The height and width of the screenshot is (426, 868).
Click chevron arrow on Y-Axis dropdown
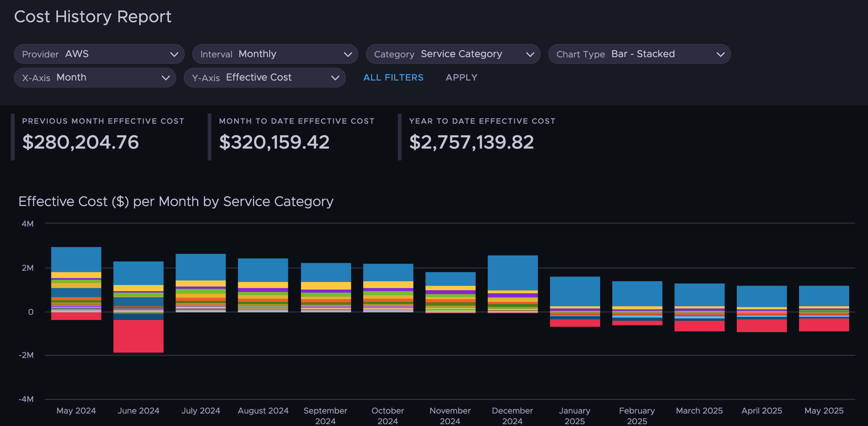(x=335, y=78)
